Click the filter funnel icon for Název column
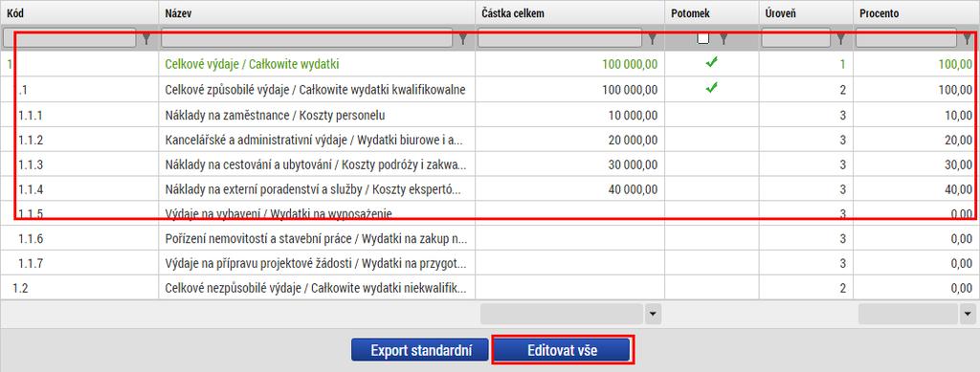Image resolution: width=980 pixels, height=372 pixels. [463, 39]
